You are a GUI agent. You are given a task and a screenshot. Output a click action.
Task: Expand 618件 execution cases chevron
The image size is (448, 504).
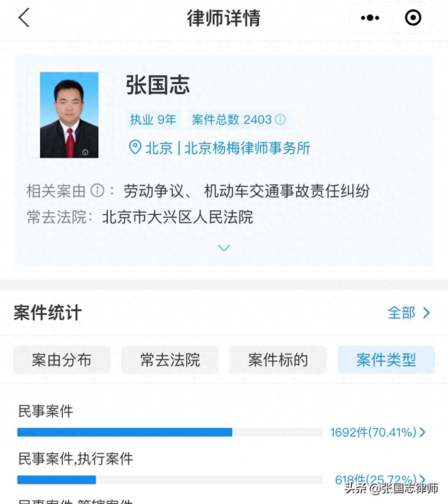422,479
